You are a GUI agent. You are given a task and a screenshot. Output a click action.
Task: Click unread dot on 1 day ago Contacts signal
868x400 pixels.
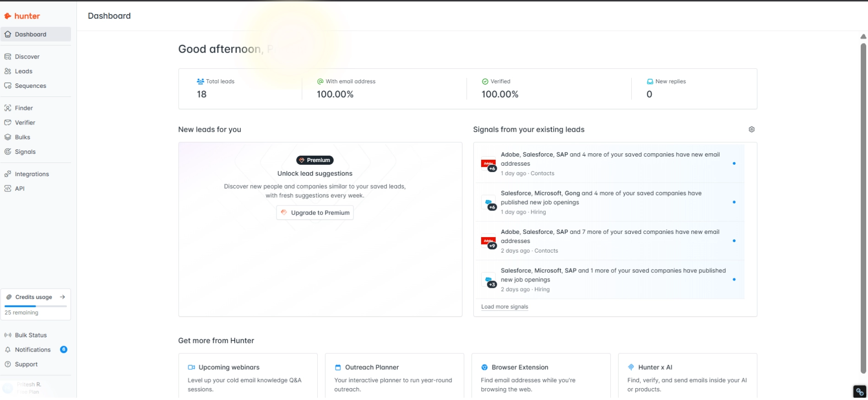734,163
